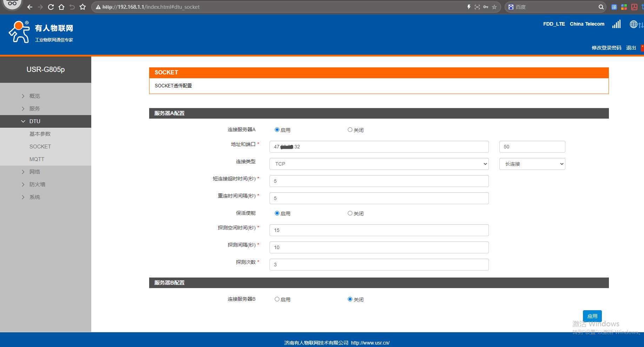Click the server port input field
Image resolution: width=644 pixels, height=347 pixels.
point(532,147)
